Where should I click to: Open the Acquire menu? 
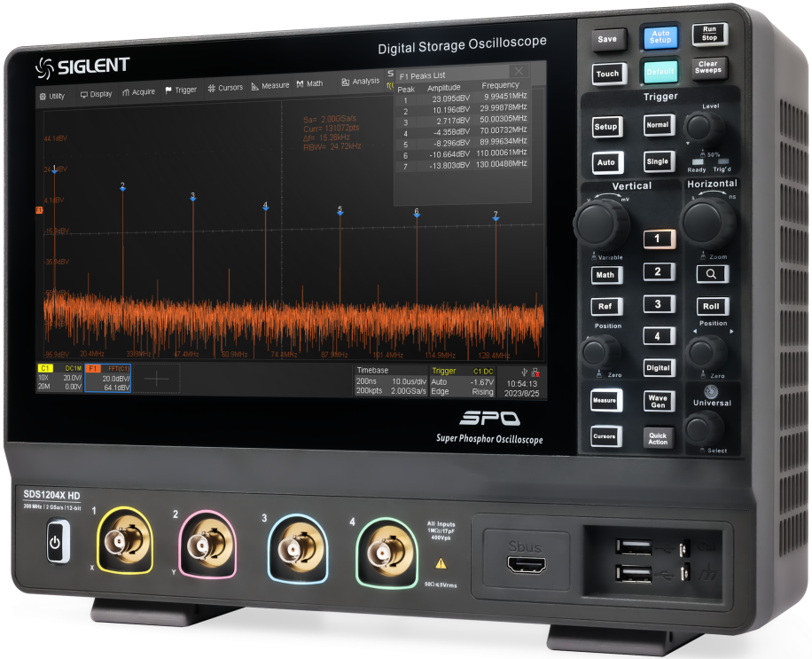(x=139, y=92)
